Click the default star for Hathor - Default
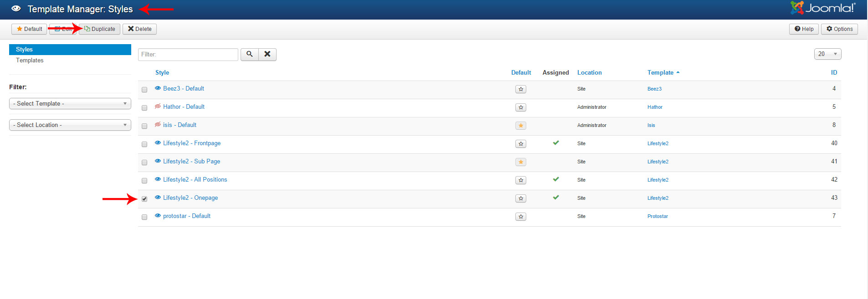Image resolution: width=868 pixels, height=299 pixels. click(x=521, y=107)
